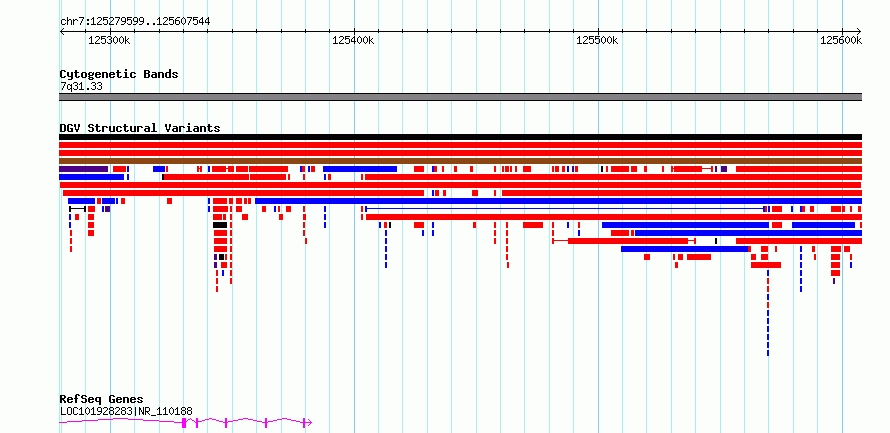
Task: Click the LOC101928283|NR_110188 gene label
Action: click(x=126, y=411)
